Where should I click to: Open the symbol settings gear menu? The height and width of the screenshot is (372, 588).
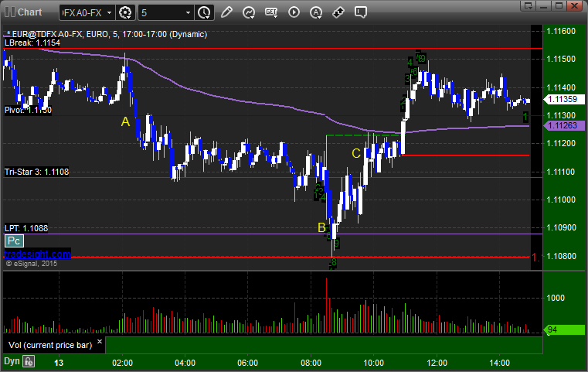(125, 13)
